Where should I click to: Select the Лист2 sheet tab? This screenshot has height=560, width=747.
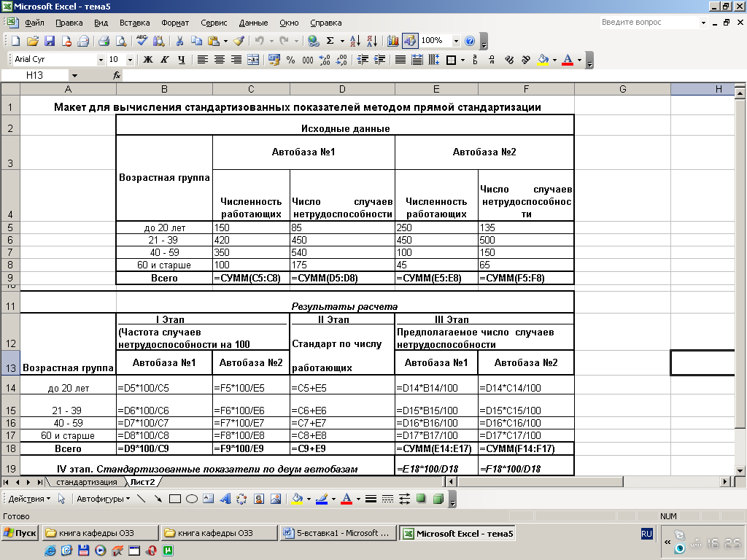[x=142, y=482]
